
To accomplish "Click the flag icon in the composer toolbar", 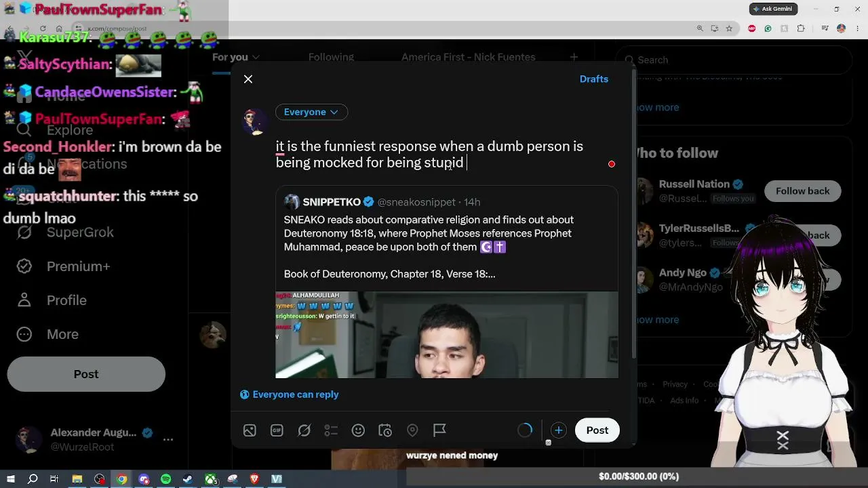I will 439,430.
